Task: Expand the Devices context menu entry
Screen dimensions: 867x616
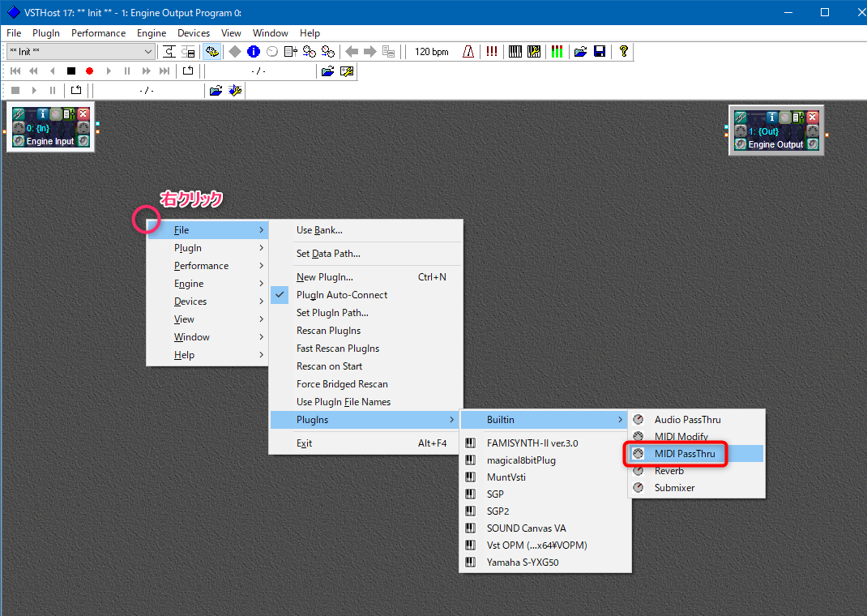Action: coord(207,302)
